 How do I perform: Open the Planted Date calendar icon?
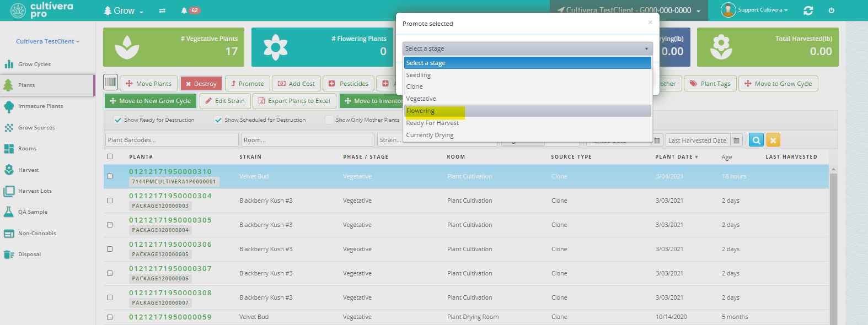(x=657, y=140)
